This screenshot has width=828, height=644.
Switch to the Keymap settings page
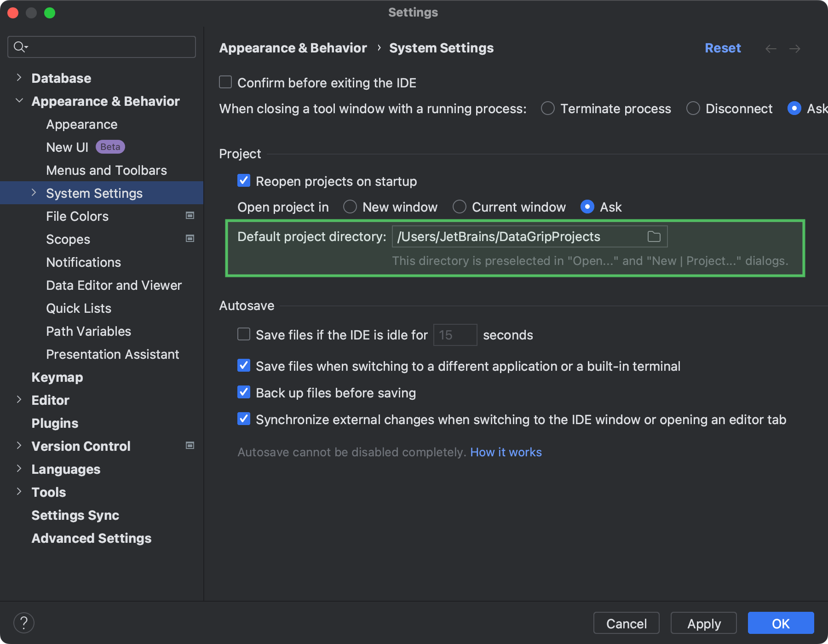coord(57,377)
